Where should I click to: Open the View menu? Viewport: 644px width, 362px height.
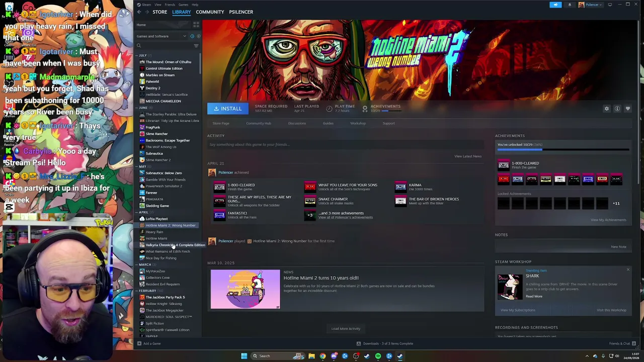[158, 5]
